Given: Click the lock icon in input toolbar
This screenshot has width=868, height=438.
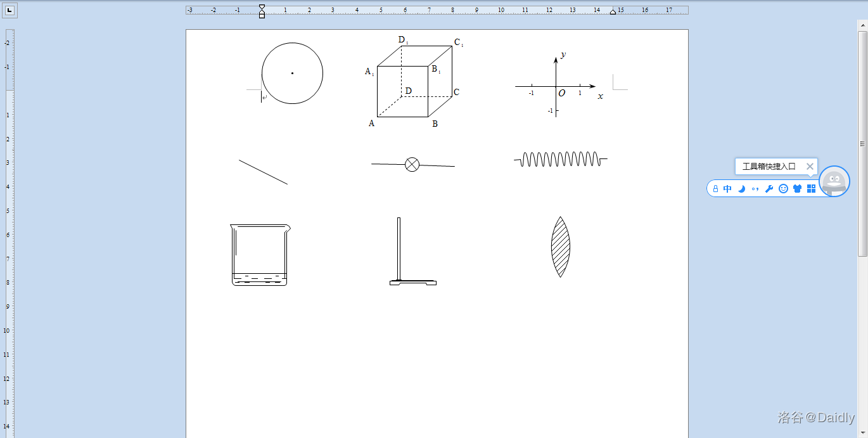Looking at the screenshot, I should coord(715,189).
